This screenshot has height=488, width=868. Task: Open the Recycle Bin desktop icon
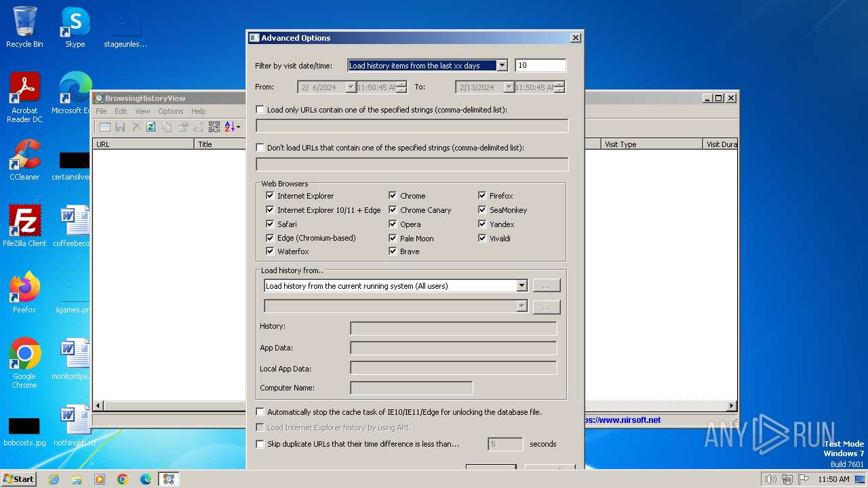pos(24,27)
